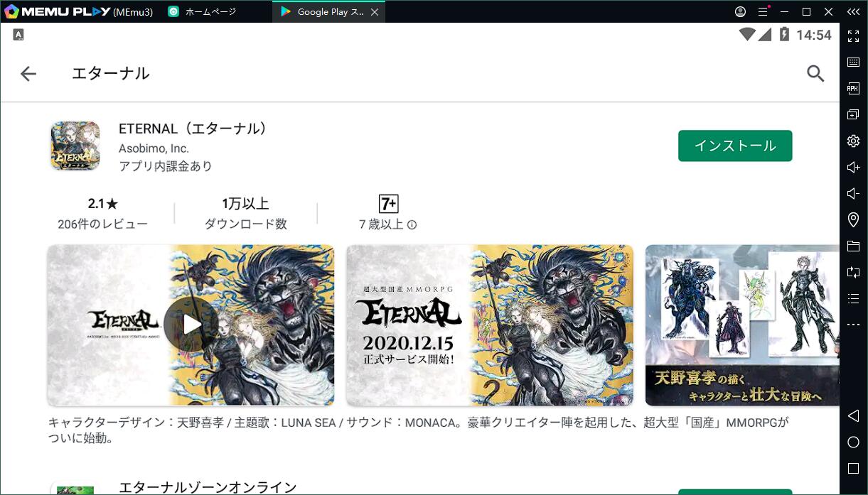Screen dimensions: 868x495
Task: Increase the emulator volume
Action: coord(853,168)
